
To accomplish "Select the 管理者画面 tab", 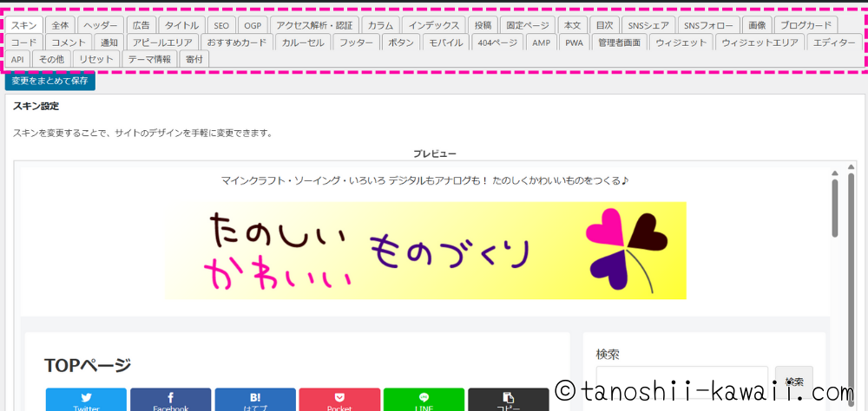I will click(x=619, y=42).
